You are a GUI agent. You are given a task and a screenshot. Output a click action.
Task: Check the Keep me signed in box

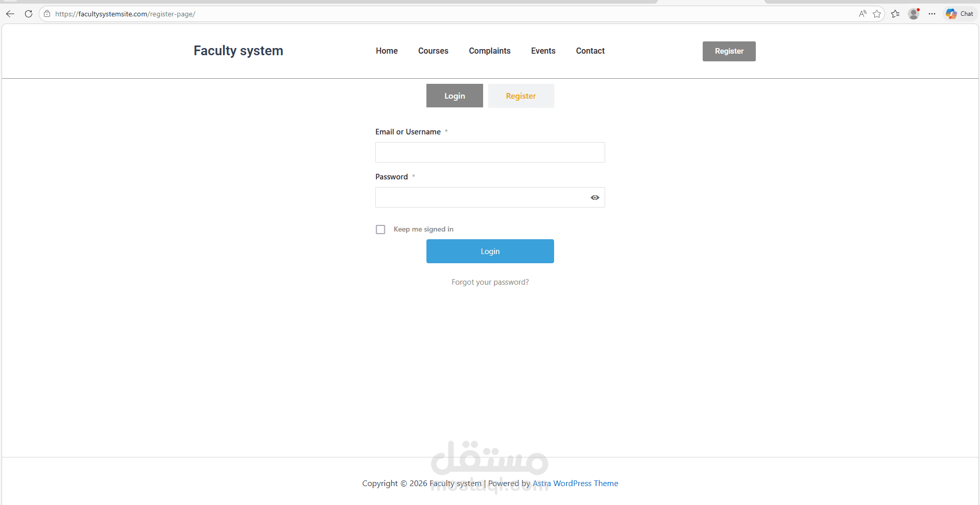(380, 229)
